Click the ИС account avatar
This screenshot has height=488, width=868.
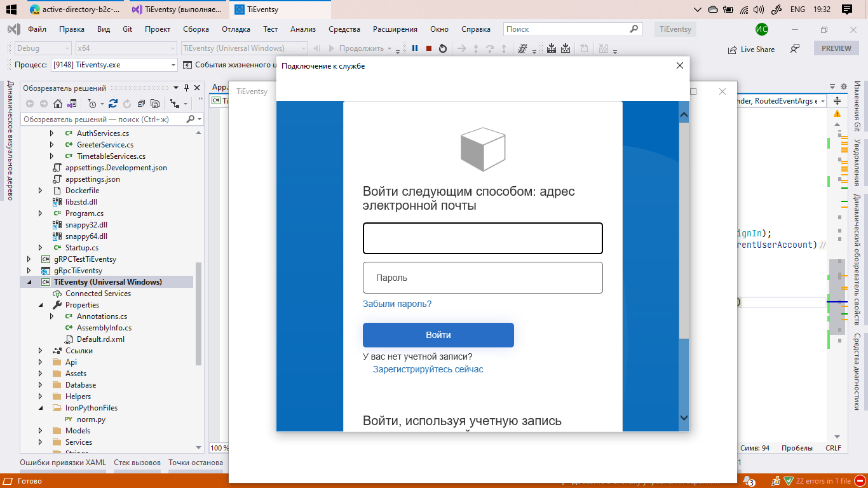tap(762, 29)
